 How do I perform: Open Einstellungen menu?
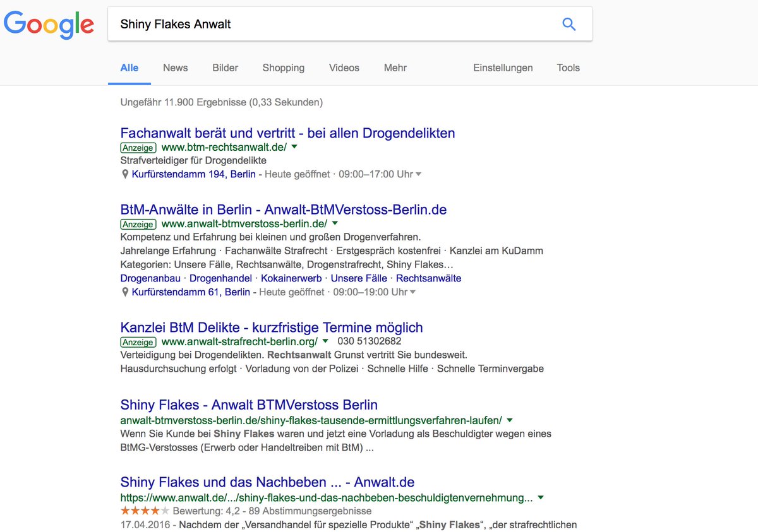pos(503,68)
